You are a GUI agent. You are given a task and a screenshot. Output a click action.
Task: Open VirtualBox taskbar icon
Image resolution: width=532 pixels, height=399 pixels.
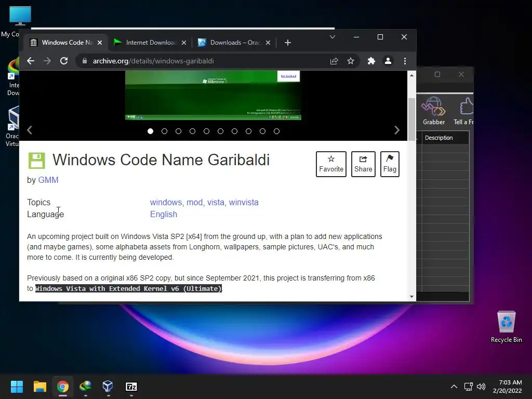108,387
